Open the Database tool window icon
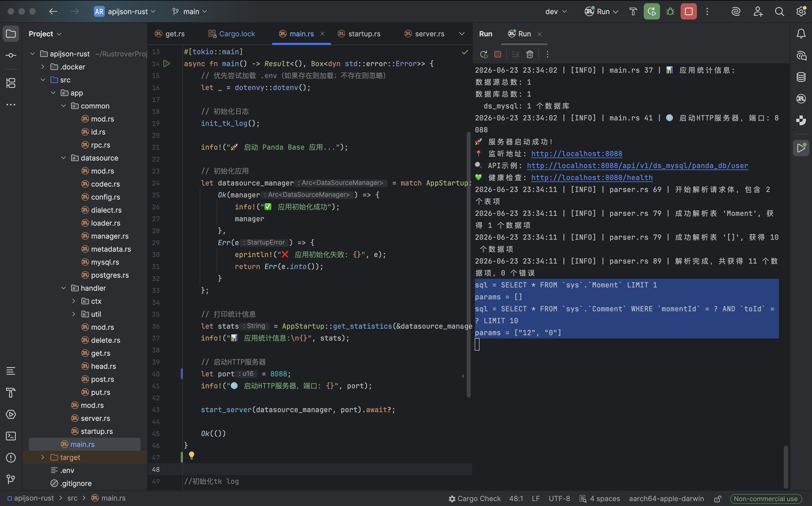The image size is (812, 506). [801, 77]
